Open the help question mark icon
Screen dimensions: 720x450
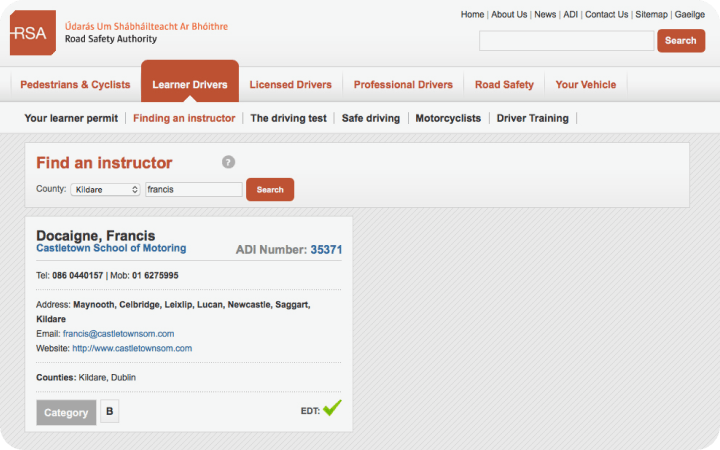228,162
